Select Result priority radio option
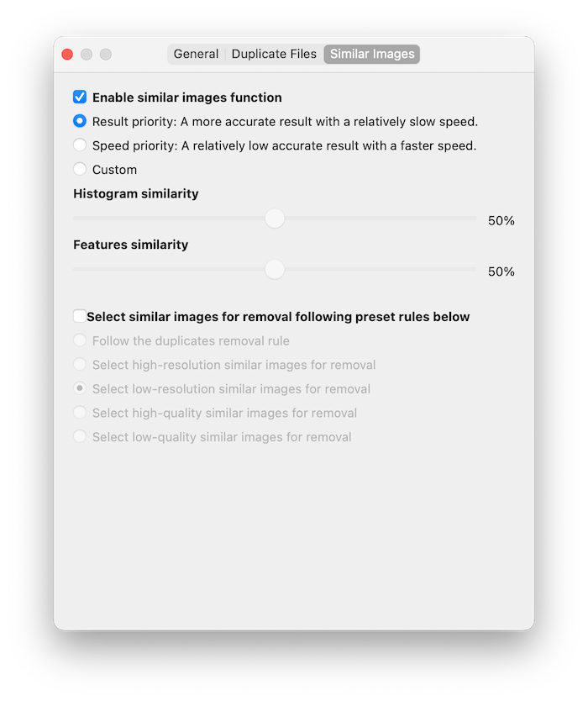588x701 pixels. click(80, 121)
